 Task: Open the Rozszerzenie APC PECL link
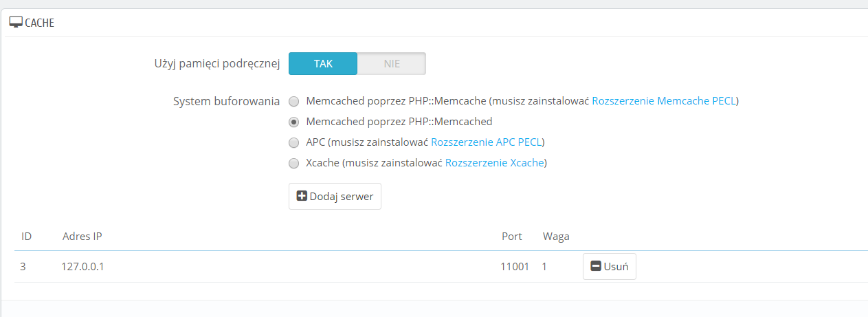click(x=486, y=142)
